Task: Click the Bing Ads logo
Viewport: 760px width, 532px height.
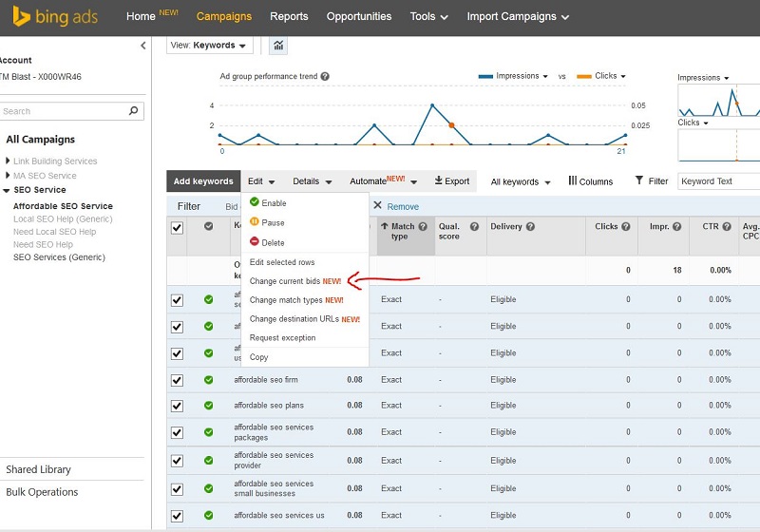Action: coord(55,16)
